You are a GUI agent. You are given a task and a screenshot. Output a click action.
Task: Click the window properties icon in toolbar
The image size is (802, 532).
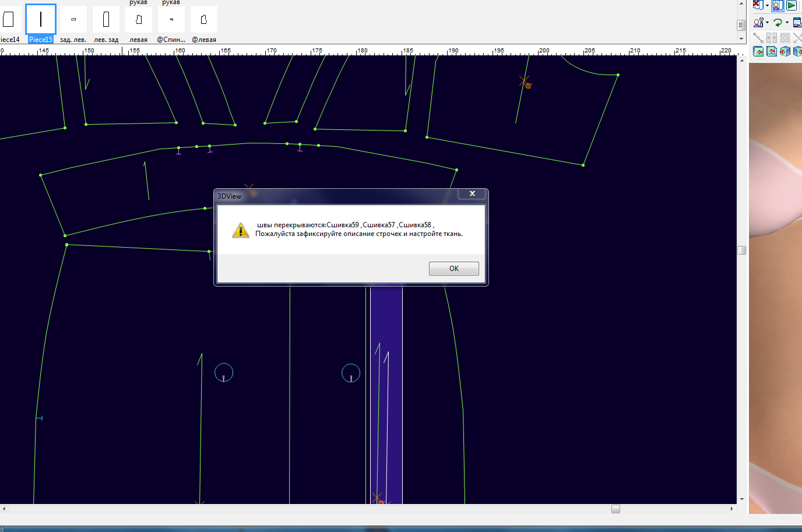tap(797, 23)
